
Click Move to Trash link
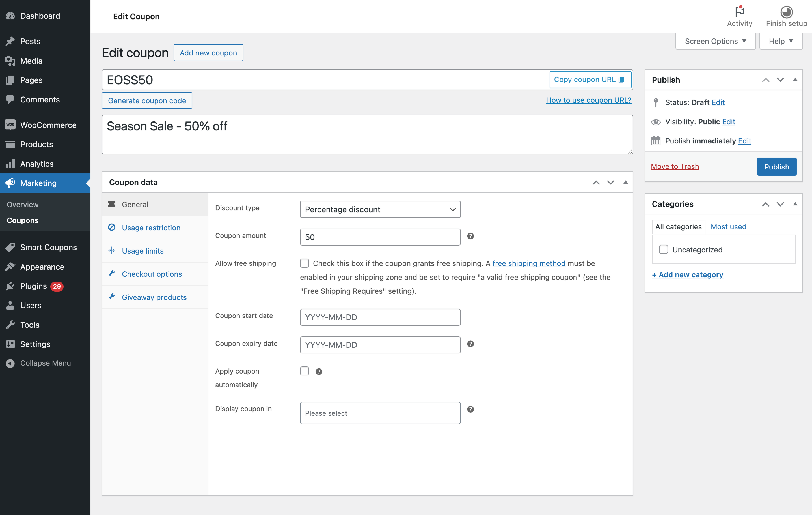(x=675, y=166)
